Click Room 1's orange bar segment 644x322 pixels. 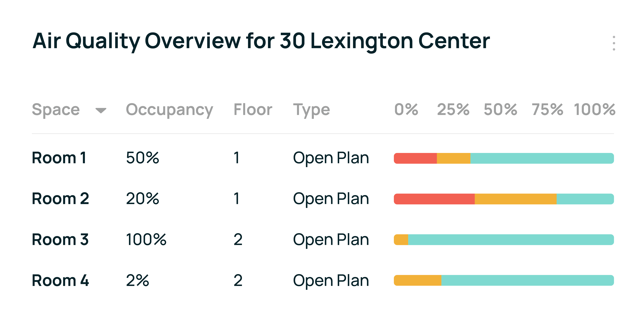pos(453,158)
